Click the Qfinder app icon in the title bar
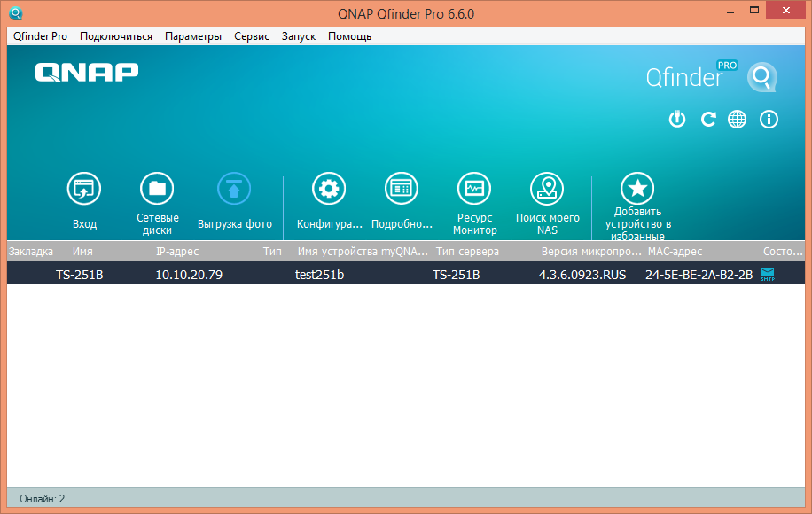This screenshot has height=514, width=812. pos(16,13)
